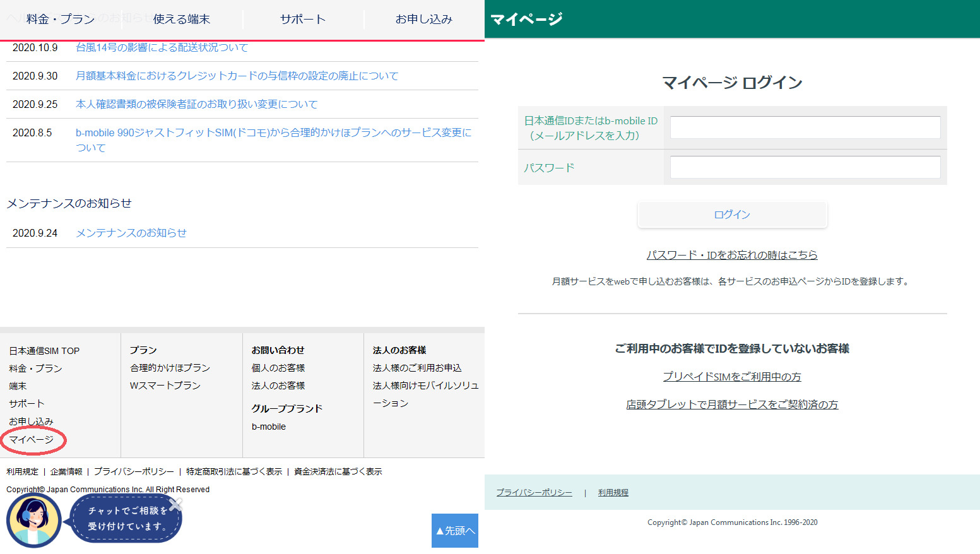The height and width of the screenshot is (554, 980).
Task: Click the b-mobile ID email input field
Action: [x=805, y=127]
